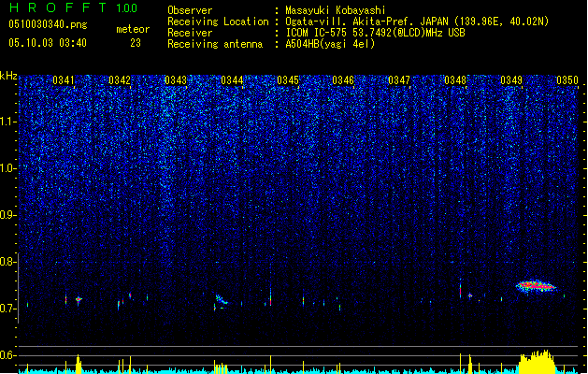Click the 'meteor' label
588x374 pixels.
pyautogui.click(x=133, y=29)
